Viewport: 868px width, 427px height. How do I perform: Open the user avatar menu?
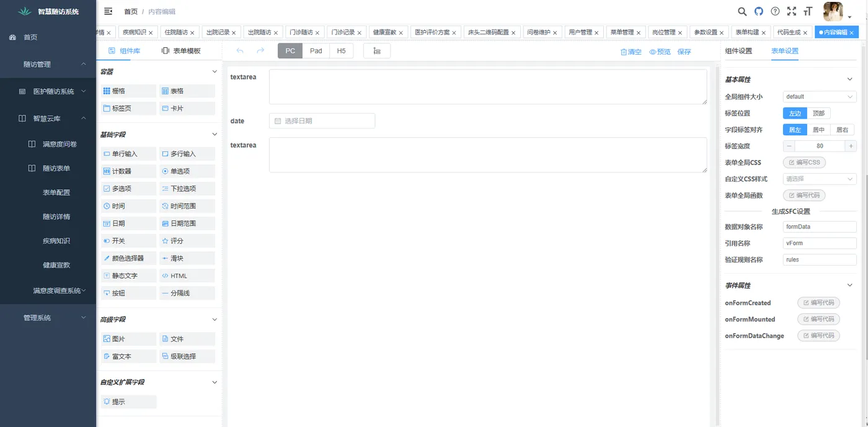(x=833, y=11)
